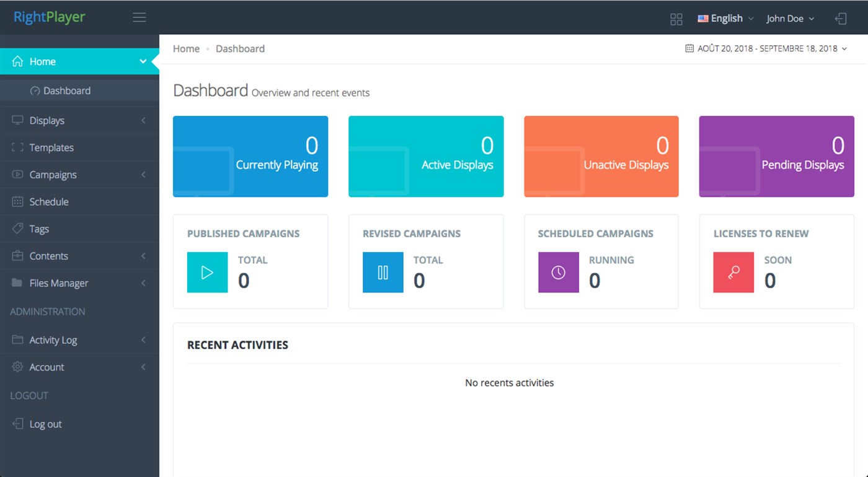
Task: Toggle the hamburger sidebar menu icon
Action: (x=139, y=18)
